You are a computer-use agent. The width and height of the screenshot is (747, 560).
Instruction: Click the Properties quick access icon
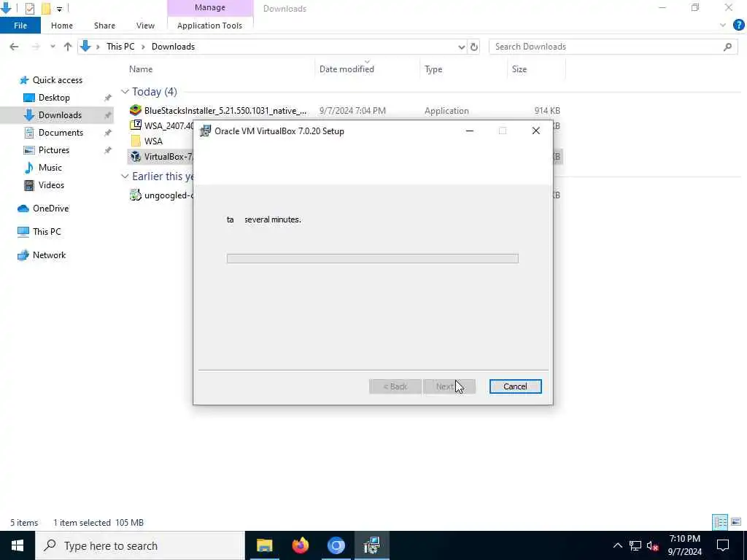click(29, 8)
